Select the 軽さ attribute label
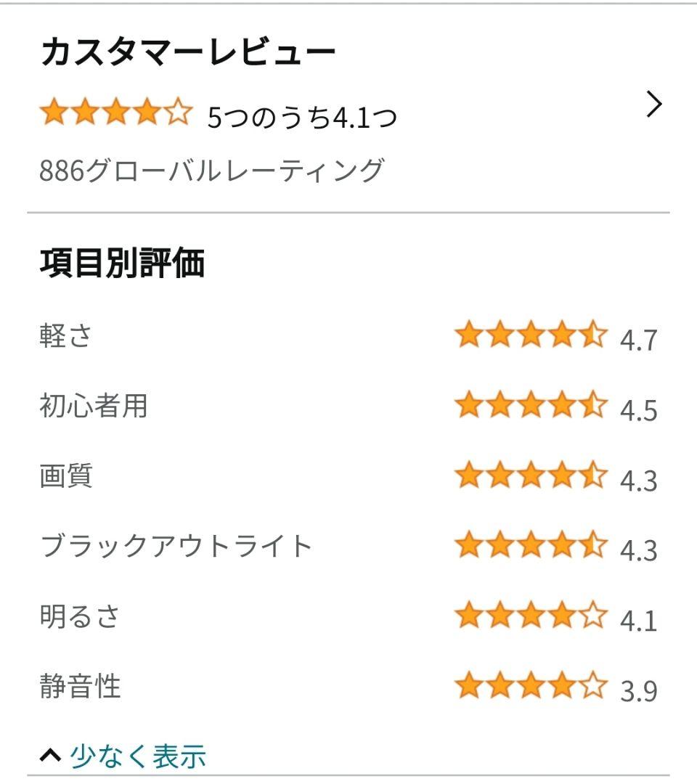The image size is (697, 784). [x=66, y=336]
